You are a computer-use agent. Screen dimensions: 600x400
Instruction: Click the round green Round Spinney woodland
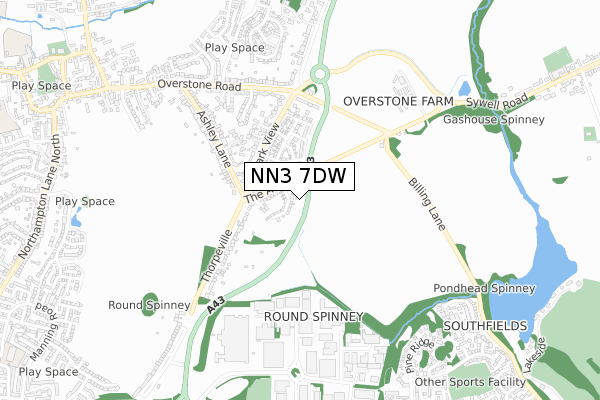click(150, 305)
